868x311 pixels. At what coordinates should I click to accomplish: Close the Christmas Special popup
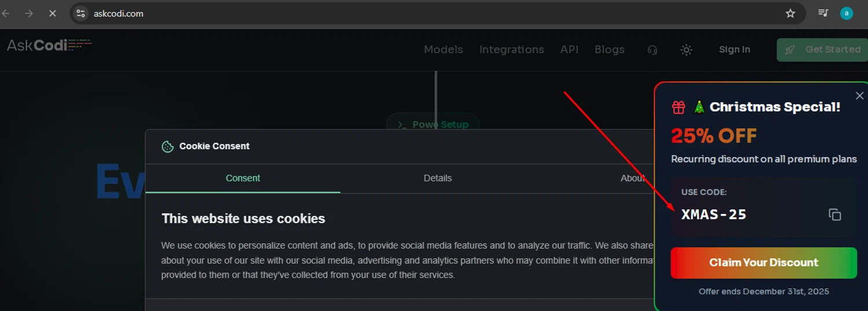(x=859, y=96)
